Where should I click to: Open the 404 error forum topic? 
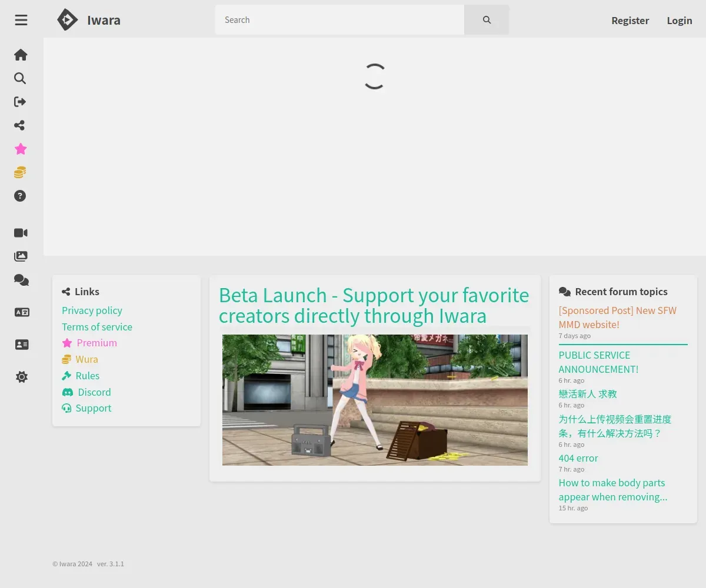pyautogui.click(x=578, y=458)
